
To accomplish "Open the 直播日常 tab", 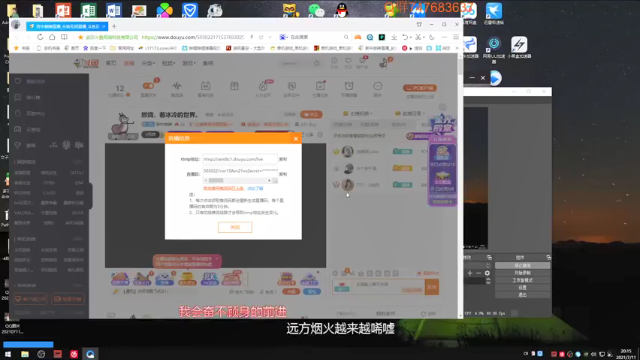I will (x=410, y=113).
